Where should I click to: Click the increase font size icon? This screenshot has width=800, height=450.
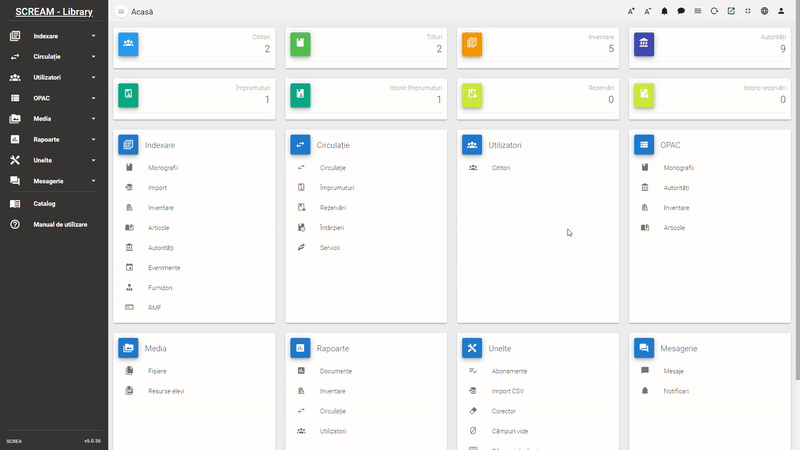click(x=631, y=11)
